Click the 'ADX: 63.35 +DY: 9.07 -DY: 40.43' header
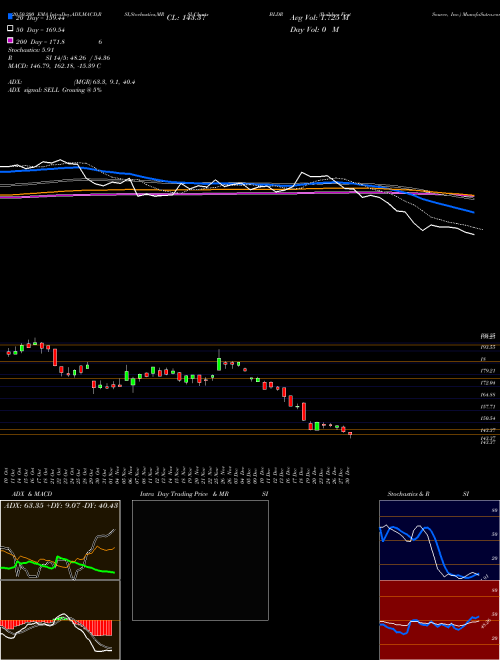 61,506
